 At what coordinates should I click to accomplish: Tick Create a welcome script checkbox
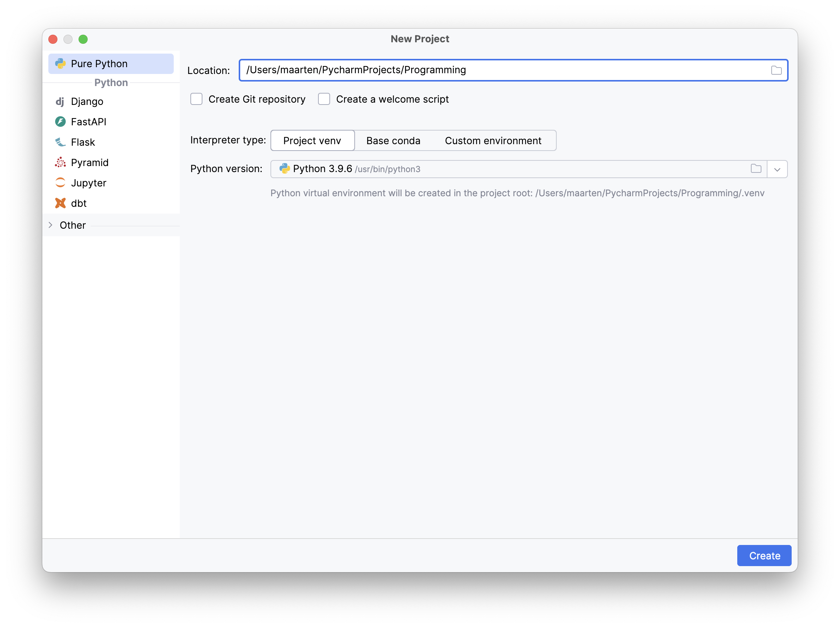(324, 99)
